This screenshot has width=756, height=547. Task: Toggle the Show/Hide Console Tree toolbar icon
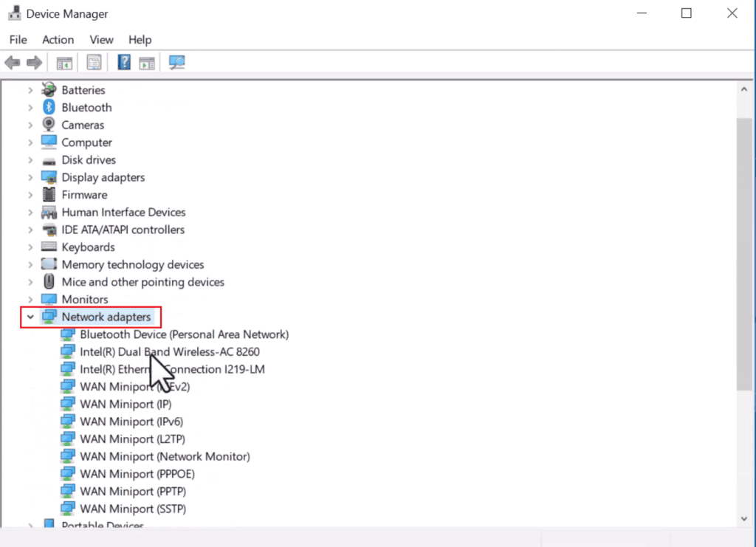coord(63,62)
